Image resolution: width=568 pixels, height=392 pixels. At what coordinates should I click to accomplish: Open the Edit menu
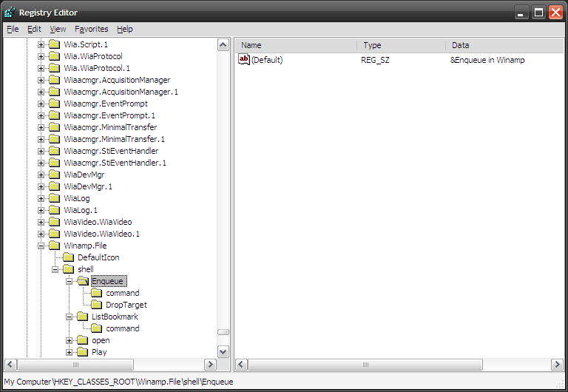tap(35, 29)
